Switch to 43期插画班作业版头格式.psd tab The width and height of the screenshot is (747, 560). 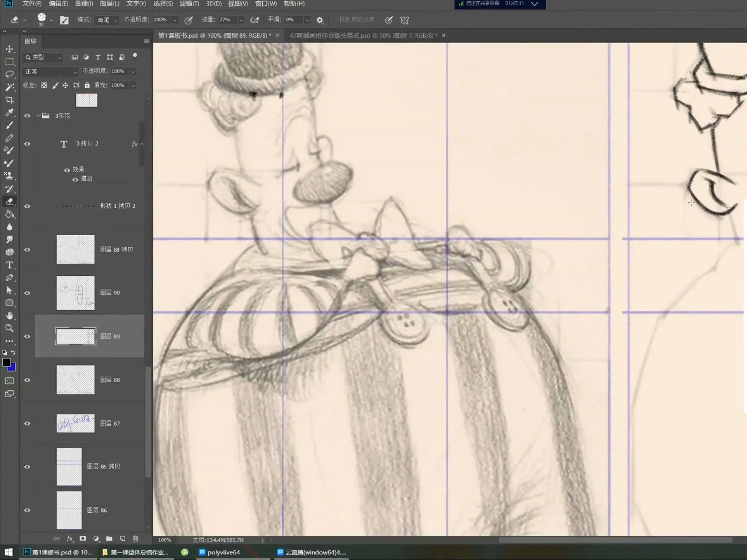363,35
